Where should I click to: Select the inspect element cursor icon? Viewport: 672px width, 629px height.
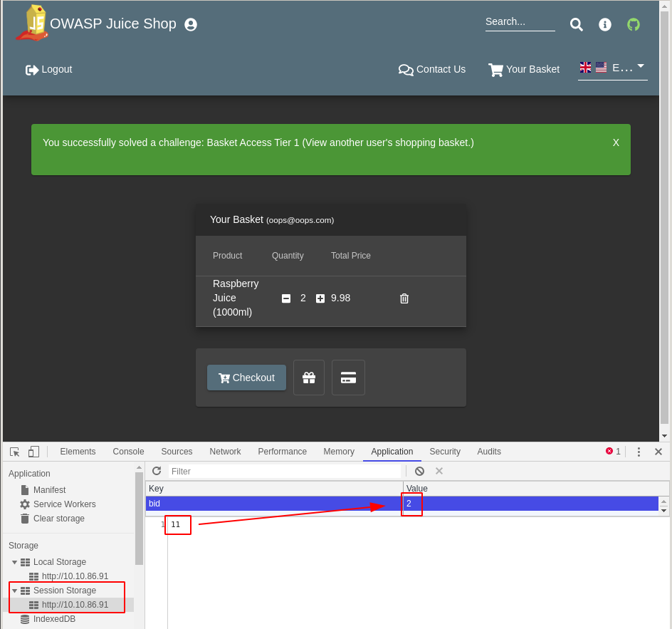[x=15, y=452]
